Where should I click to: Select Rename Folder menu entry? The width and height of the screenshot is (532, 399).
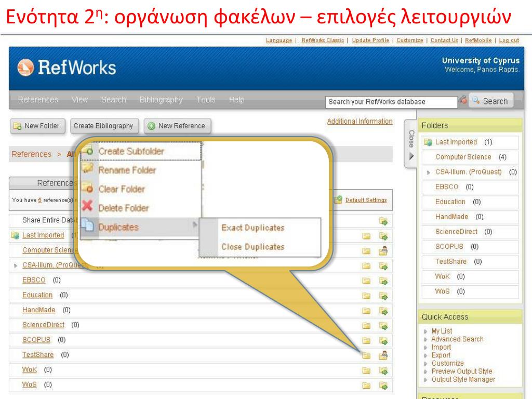[x=127, y=170]
